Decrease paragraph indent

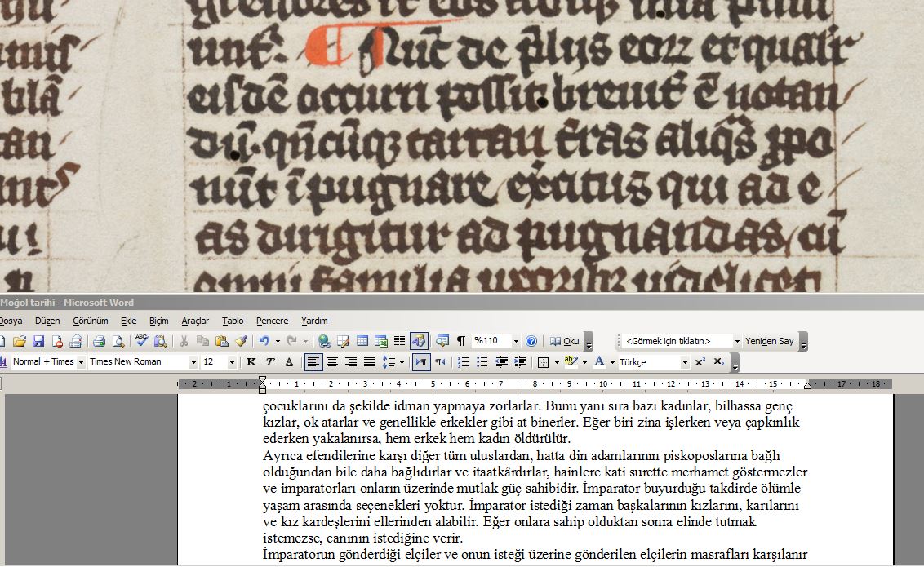(501, 362)
